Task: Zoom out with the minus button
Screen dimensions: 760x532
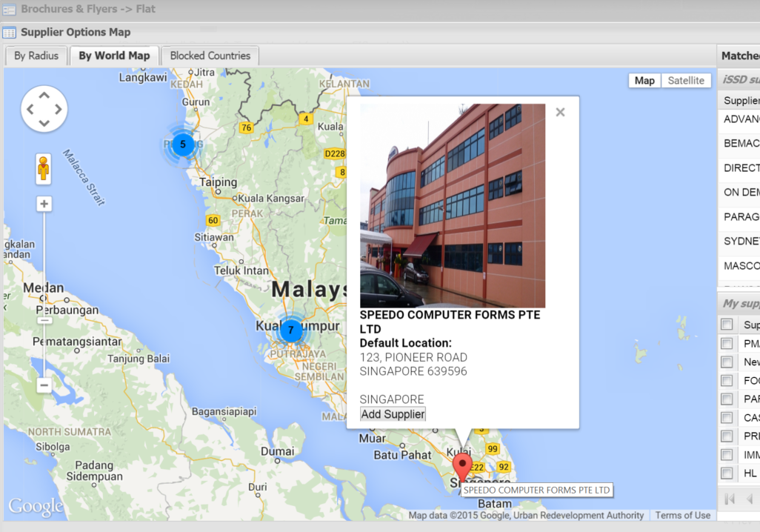Action: coord(44,385)
